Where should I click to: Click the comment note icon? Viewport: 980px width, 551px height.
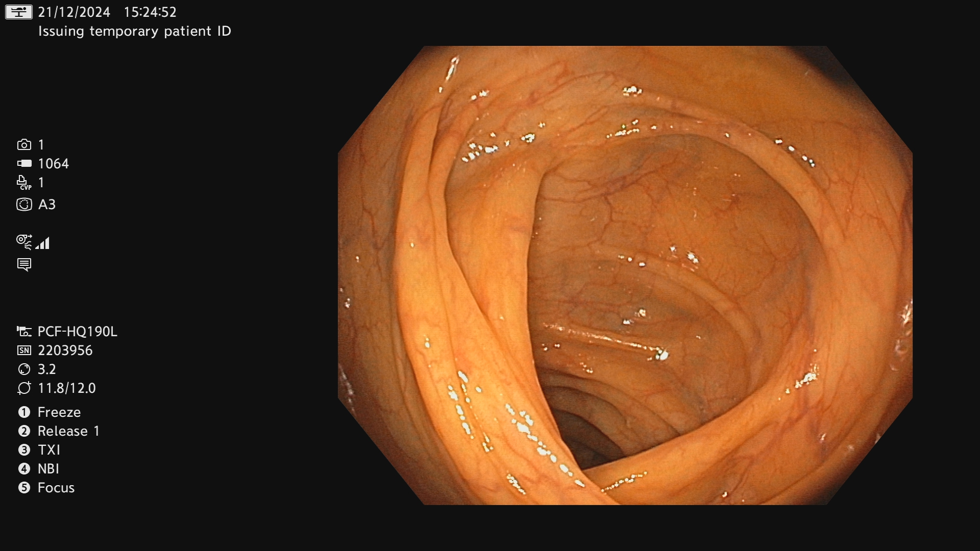(24, 265)
